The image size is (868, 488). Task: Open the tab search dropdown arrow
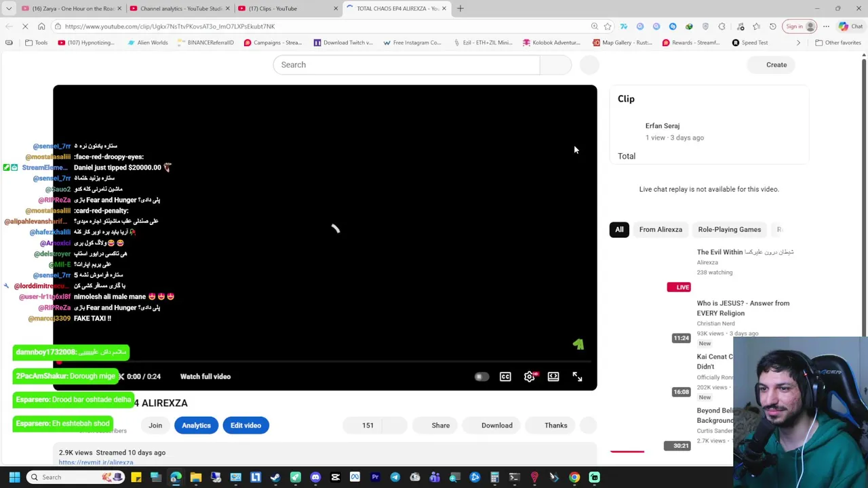(9, 8)
